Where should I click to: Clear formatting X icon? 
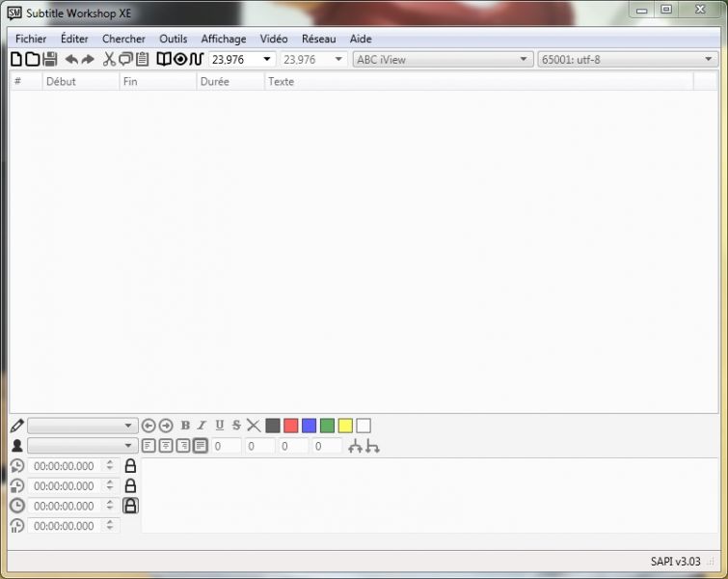(254, 426)
